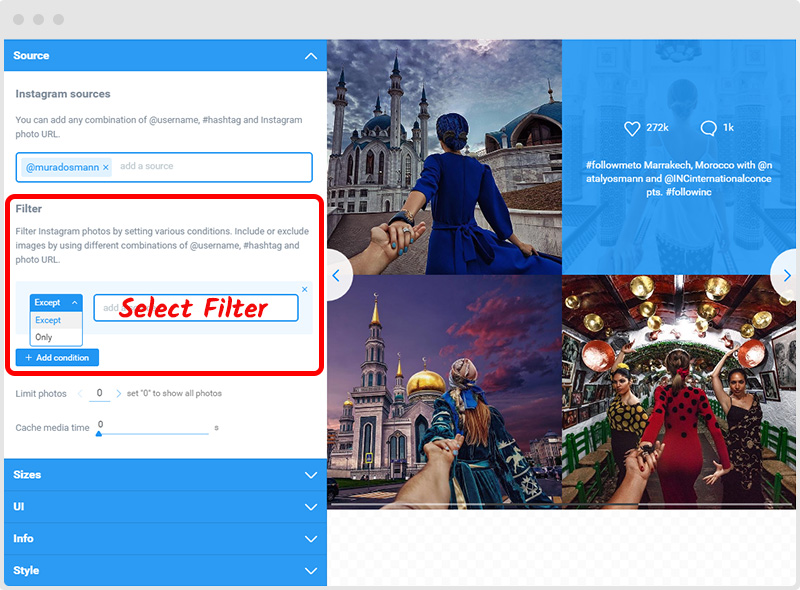Click the filter value input box
Viewport: 800px width, 590px height.
point(196,307)
